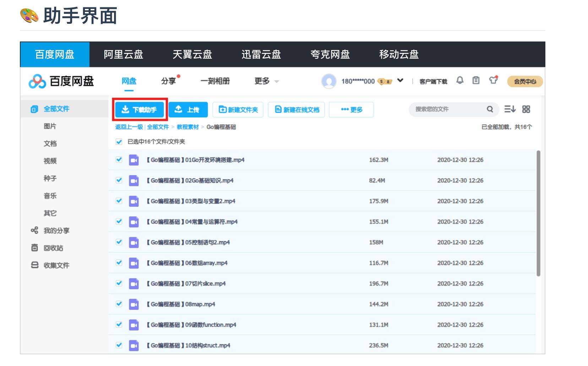
Task: Uncheck the 01Go开发环境搭建.mp4 checkbox
Action: 119,160
